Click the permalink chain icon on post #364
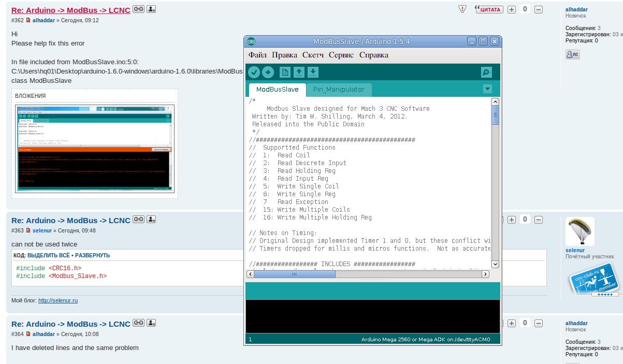 coord(138,323)
